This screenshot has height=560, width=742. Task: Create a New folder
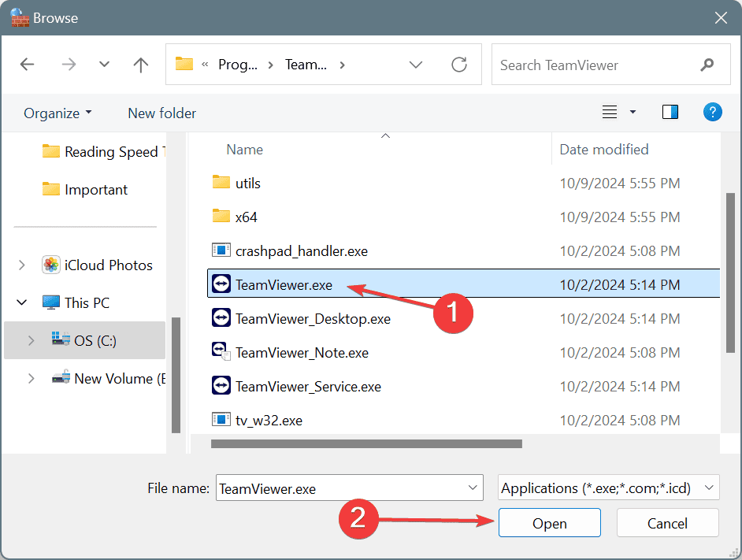(161, 113)
